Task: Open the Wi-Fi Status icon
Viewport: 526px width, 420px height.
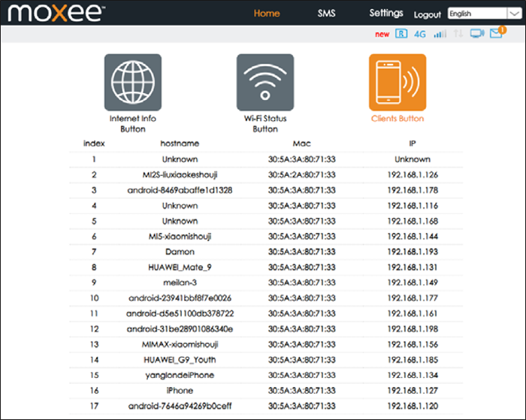Action: coord(265,82)
